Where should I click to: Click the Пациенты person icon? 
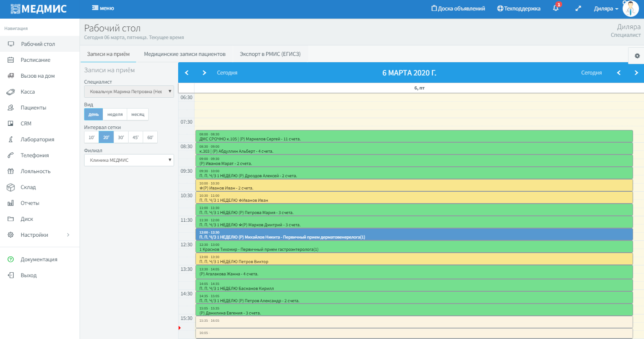pyautogui.click(x=11, y=108)
